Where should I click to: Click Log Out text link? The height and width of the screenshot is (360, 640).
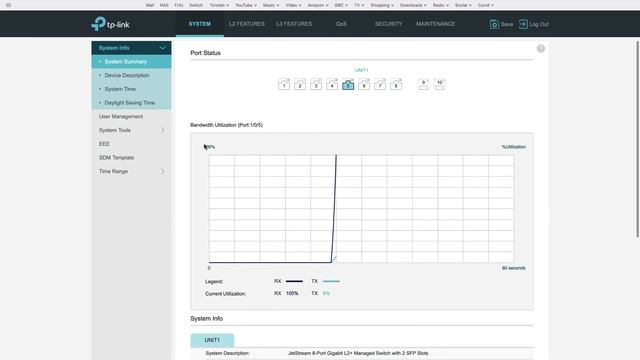(x=539, y=24)
